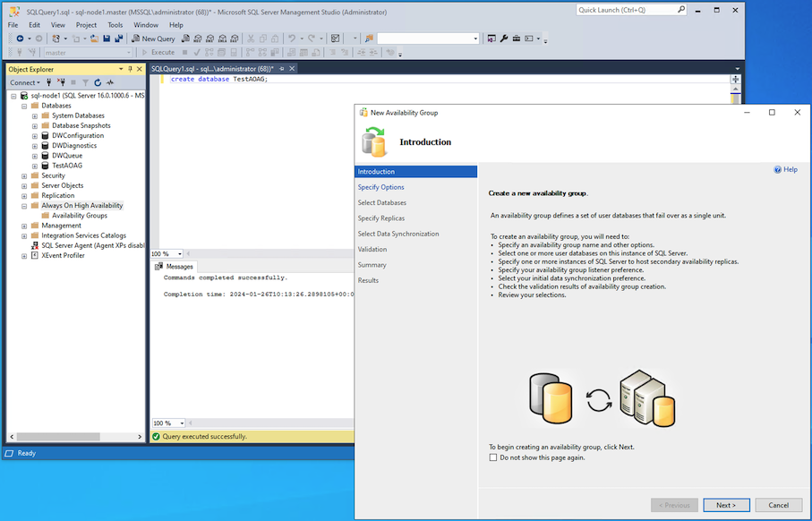
Task: Click the Cancel button in wizard
Action: pos(778,505)
